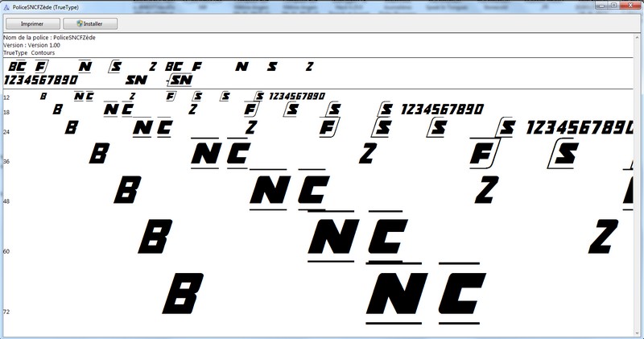Click the size label 60
This screenshot has width=644, height=339.
(x=6, y=251)
